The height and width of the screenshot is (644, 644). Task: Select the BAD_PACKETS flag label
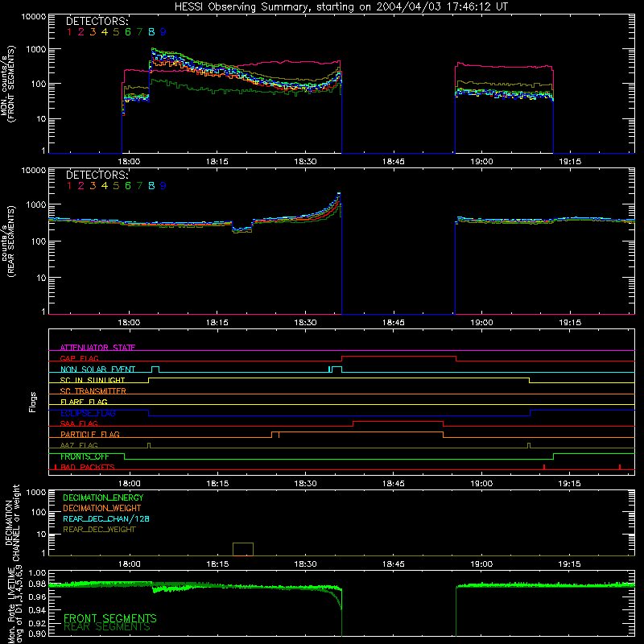(88, 467)
